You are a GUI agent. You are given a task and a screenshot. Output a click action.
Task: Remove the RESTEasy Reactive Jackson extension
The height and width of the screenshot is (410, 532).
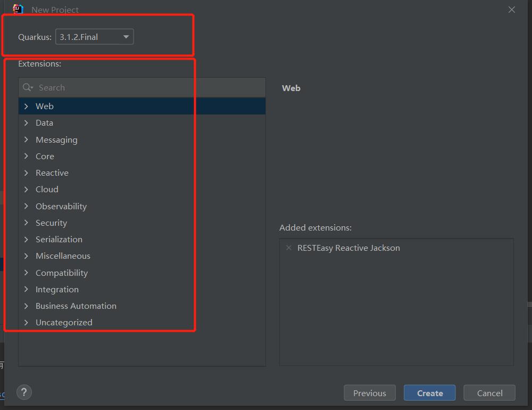(x=289, y=248)
